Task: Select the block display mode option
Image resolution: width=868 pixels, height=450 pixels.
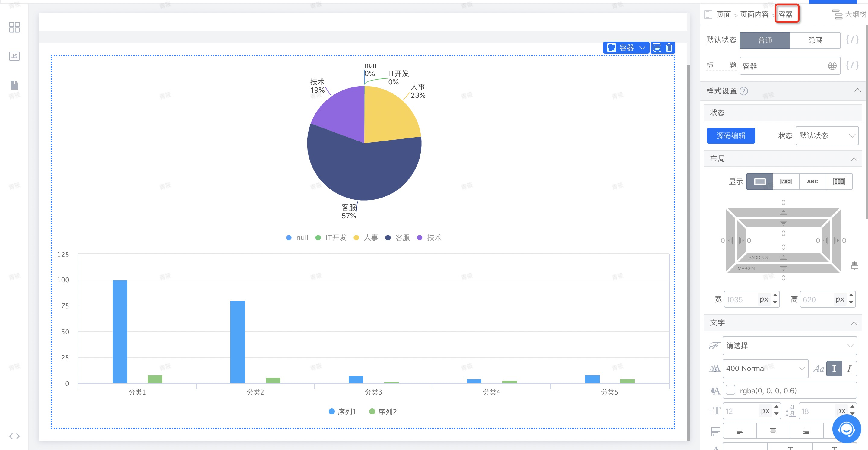Action: coord(759,182)
